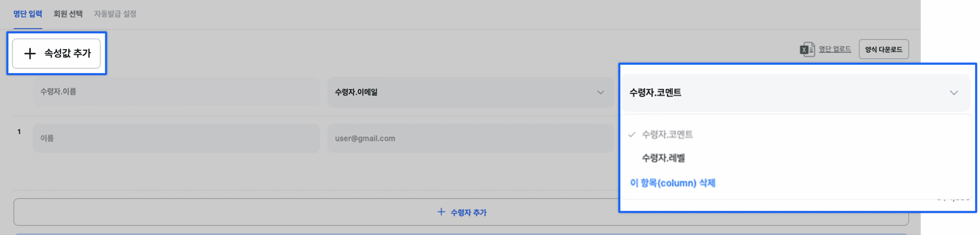The image size is (980, 235).
Task: Expand the 수령자.이메일 dropdown arrow
Action: 600,92
